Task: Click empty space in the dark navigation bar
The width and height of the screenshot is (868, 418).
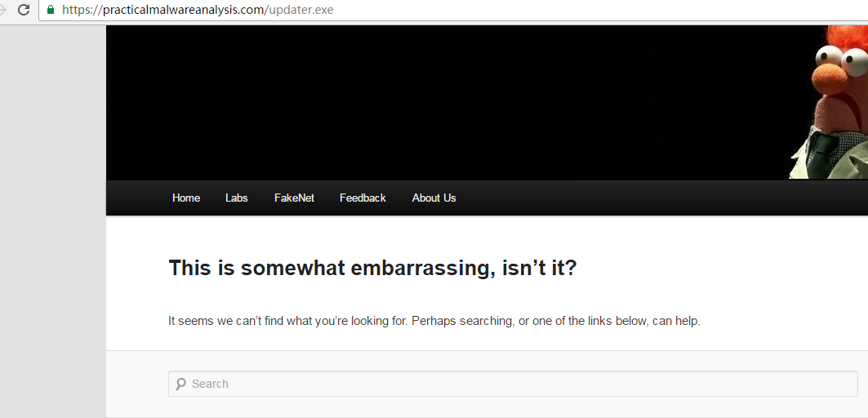Action: pos(653,198)
